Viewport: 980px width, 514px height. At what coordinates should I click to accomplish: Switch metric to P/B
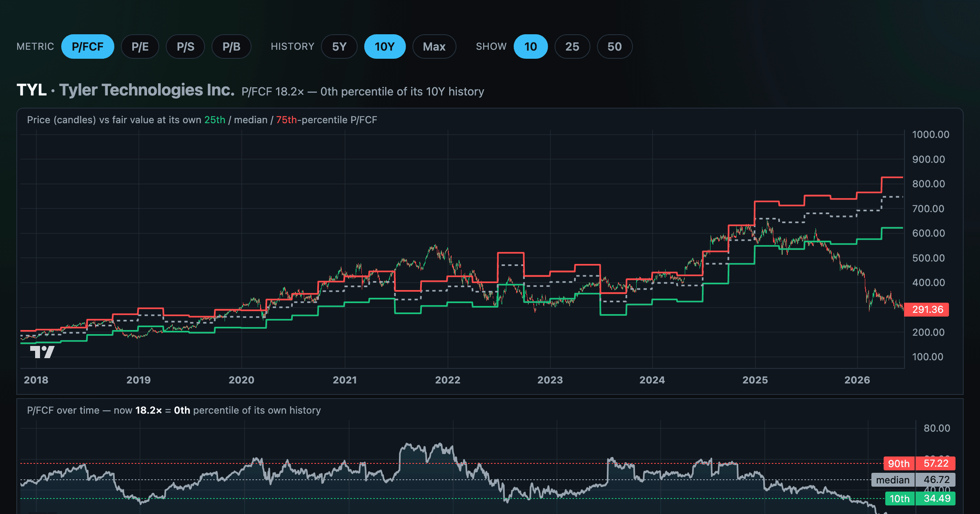pos(231,47)
